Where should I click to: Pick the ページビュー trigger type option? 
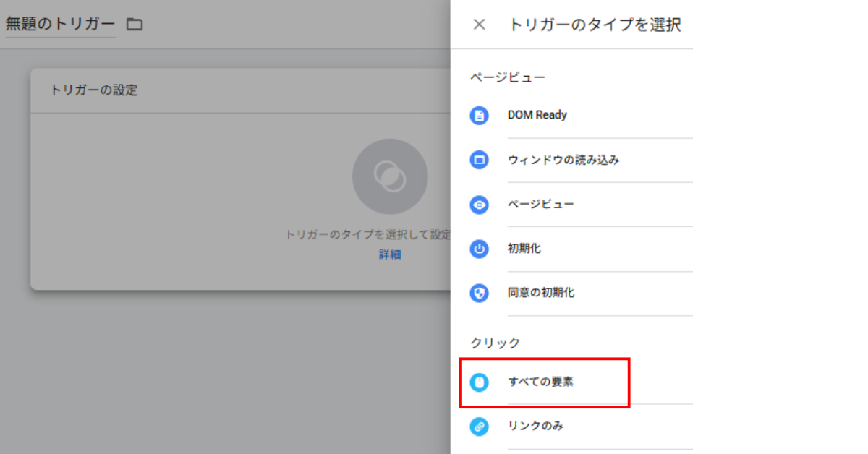(540, 205)
